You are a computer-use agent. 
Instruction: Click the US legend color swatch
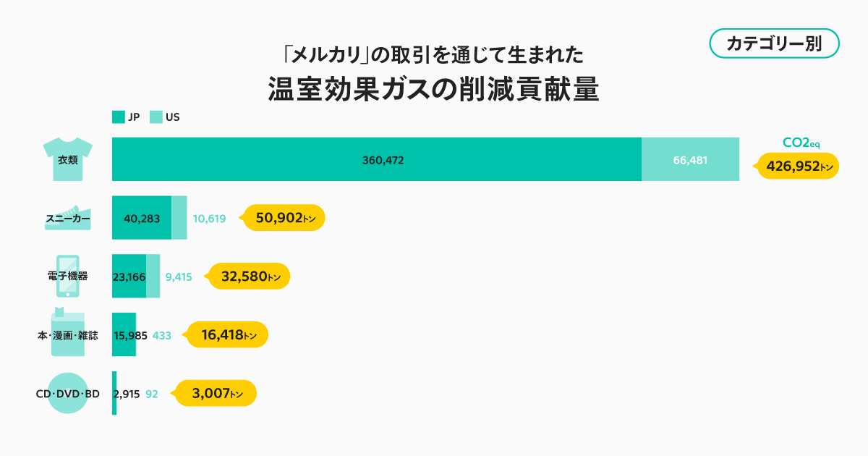tap(156, 117)
